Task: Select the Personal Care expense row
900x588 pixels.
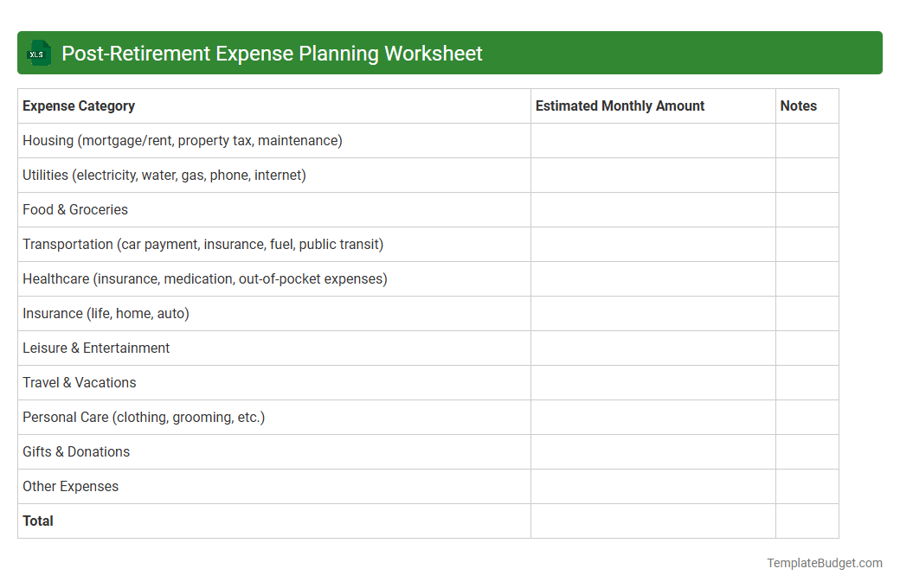Action: click(144, 417)
